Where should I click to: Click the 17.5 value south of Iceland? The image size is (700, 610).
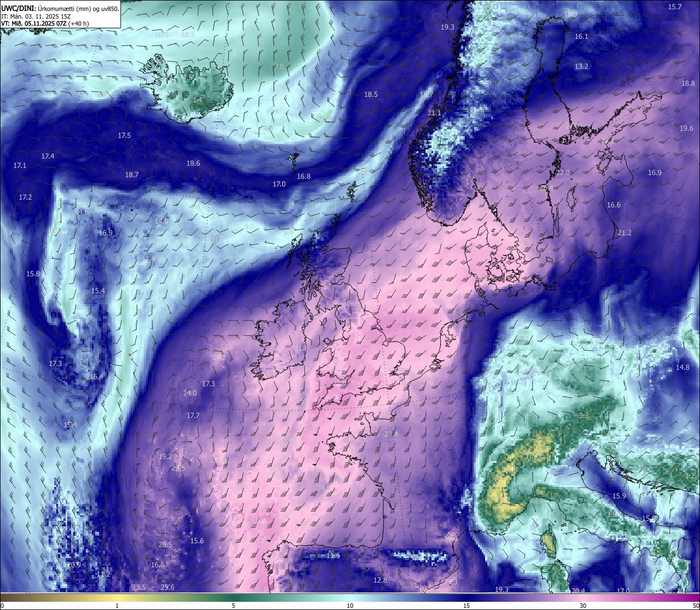click(124, 136)
